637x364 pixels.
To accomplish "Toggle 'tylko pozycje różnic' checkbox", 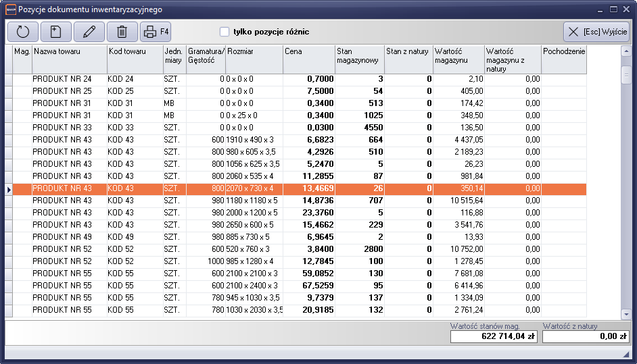I will coord(225,32).
